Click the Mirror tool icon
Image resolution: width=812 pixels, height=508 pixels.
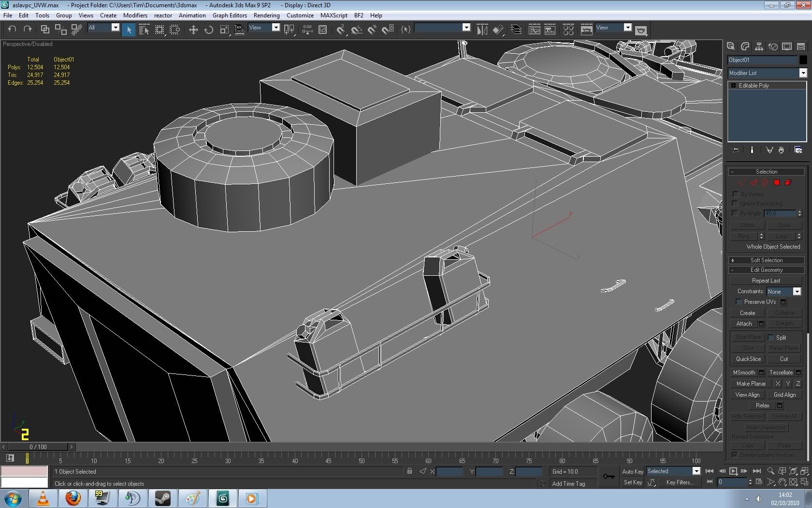482,30
